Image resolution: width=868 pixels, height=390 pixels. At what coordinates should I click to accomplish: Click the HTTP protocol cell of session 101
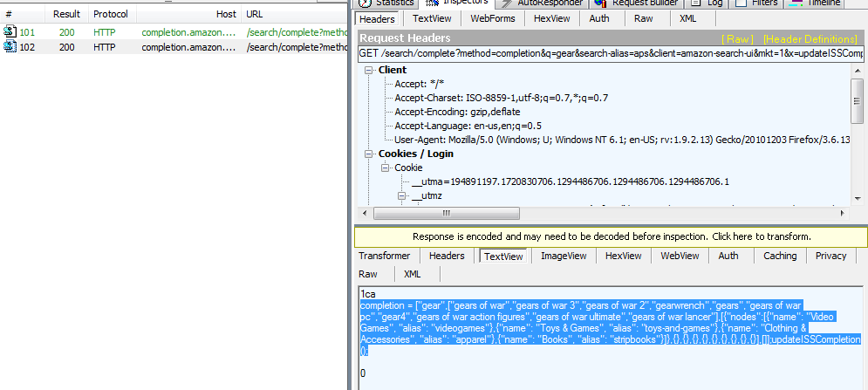pyautogui.click(x=105, y=32)
